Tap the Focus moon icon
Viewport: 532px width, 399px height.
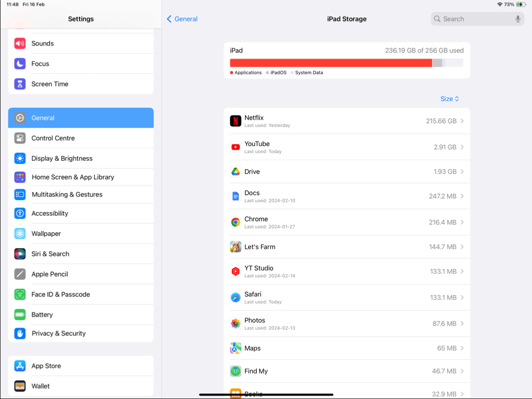point(20,64)
